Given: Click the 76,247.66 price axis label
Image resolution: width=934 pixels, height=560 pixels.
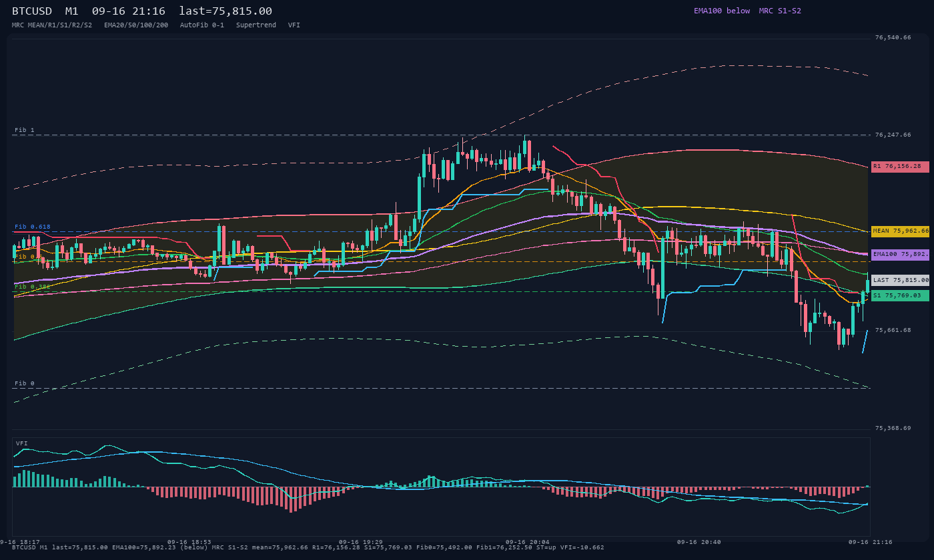Looking at the screenshot, I should (x=893, y=135).
